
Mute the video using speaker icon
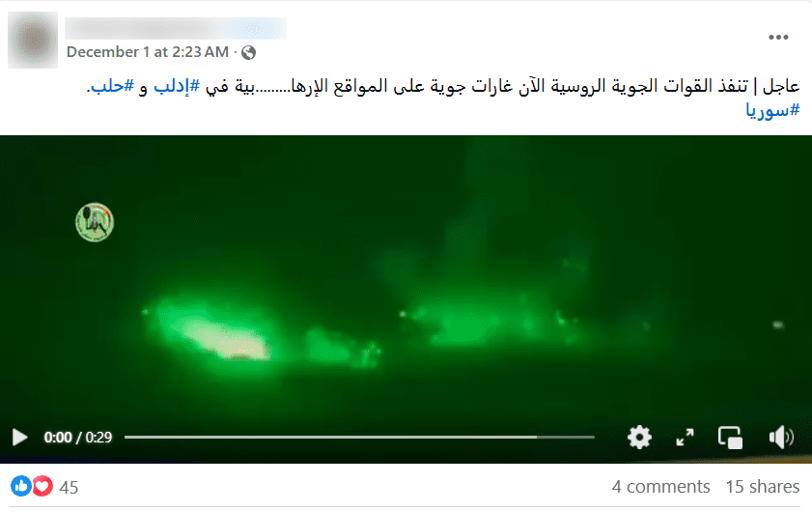click(781, 438)
